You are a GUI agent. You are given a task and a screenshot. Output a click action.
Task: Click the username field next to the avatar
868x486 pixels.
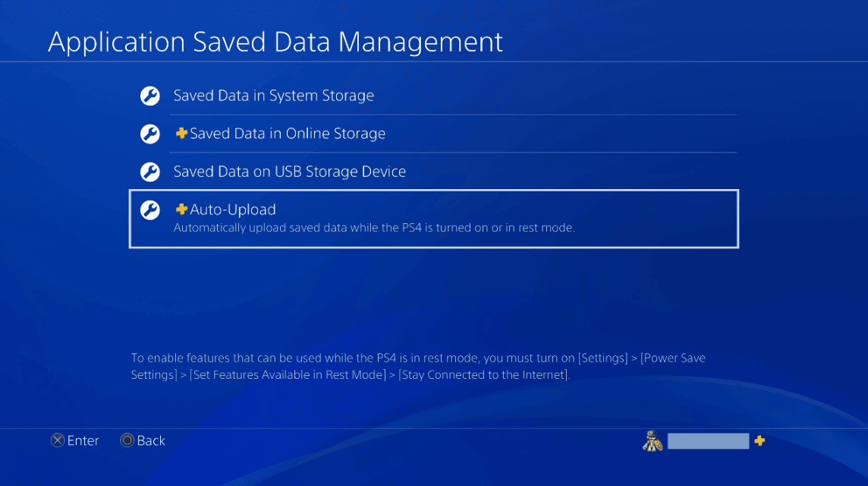(708, 440)
